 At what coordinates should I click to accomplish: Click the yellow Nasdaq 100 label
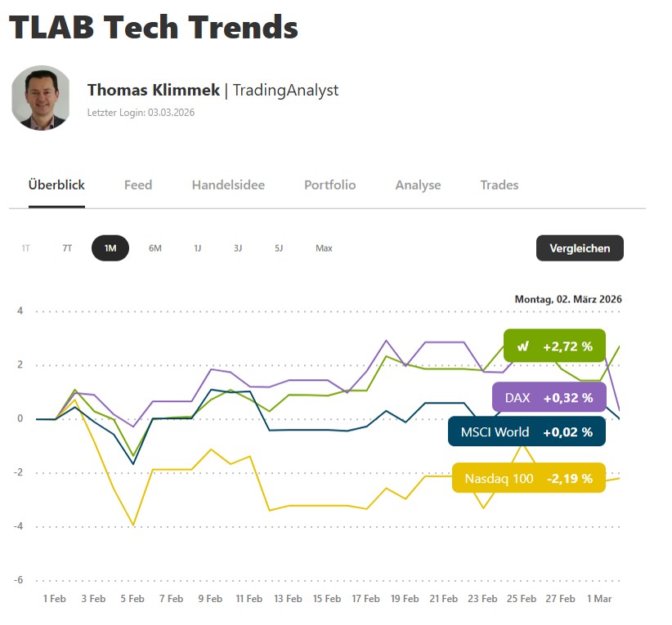(x=528, y=478)
